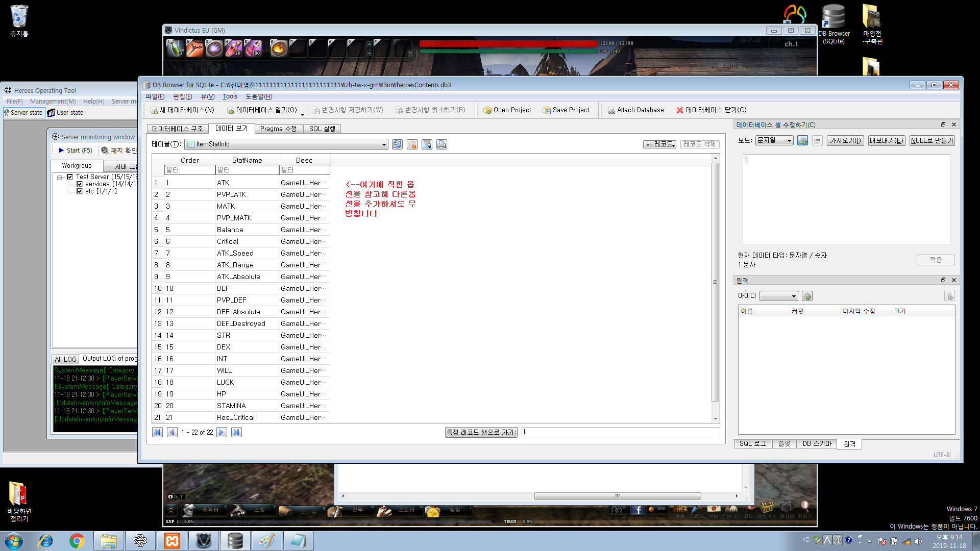The image size is (980, 551).
Task: Click the table vertical scrollbar
Action: point(716,282)
